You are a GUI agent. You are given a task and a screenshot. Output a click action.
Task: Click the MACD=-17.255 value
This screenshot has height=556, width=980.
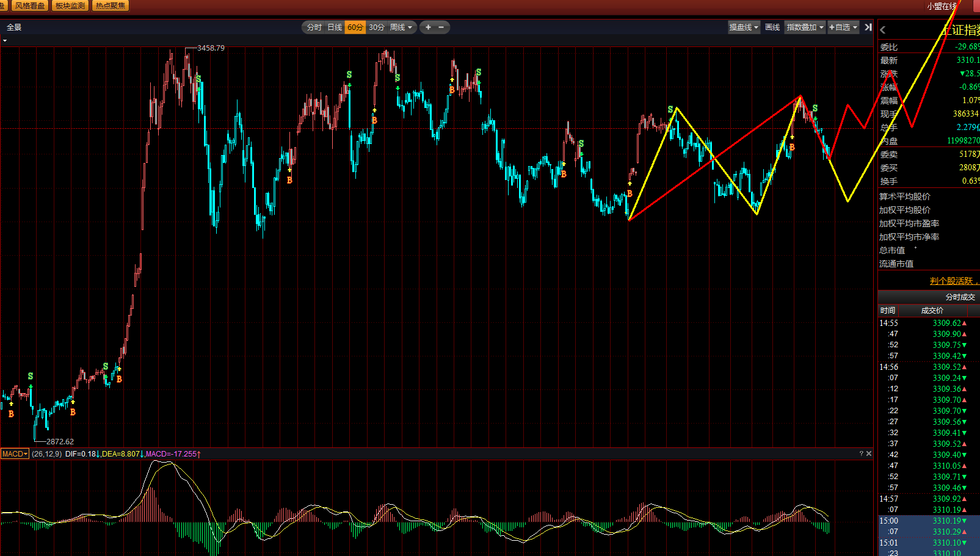(172, 453)
